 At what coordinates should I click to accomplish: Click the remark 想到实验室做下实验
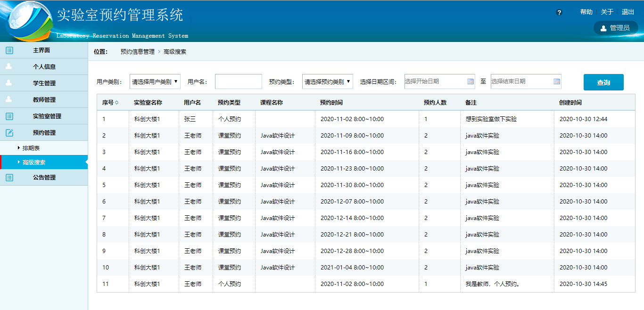[491, 119]
